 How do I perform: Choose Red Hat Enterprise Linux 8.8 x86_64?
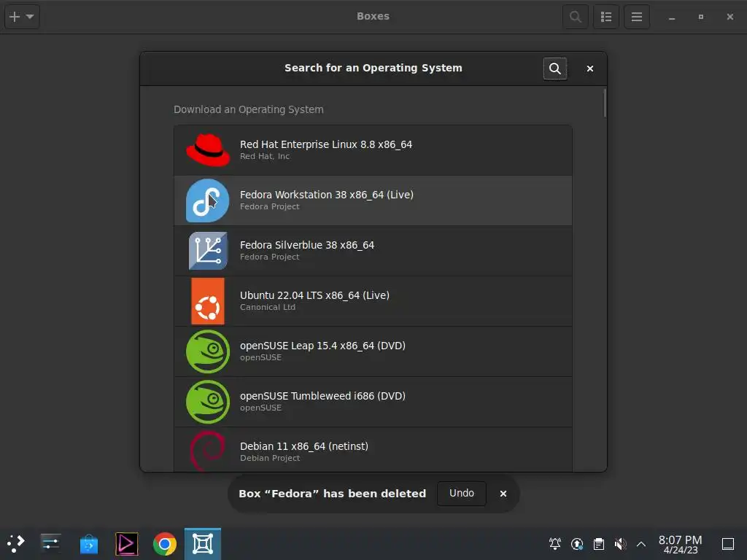click(373, 150)
